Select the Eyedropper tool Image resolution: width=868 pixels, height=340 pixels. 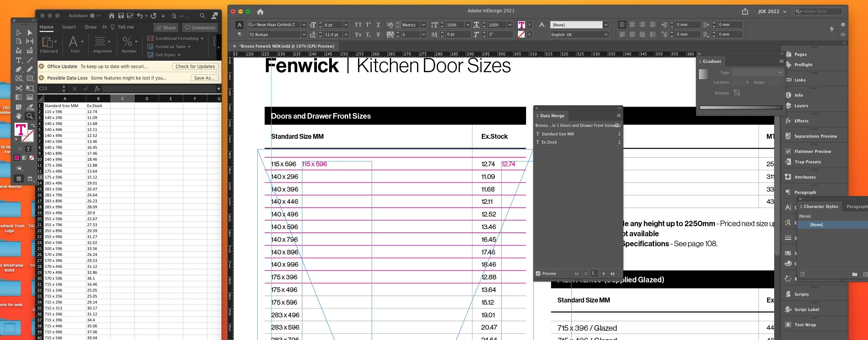click(x=30, y=107)
